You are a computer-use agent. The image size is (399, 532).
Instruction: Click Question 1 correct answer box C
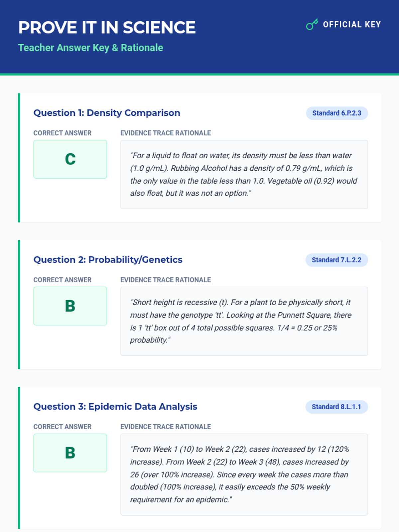(70, 159)
